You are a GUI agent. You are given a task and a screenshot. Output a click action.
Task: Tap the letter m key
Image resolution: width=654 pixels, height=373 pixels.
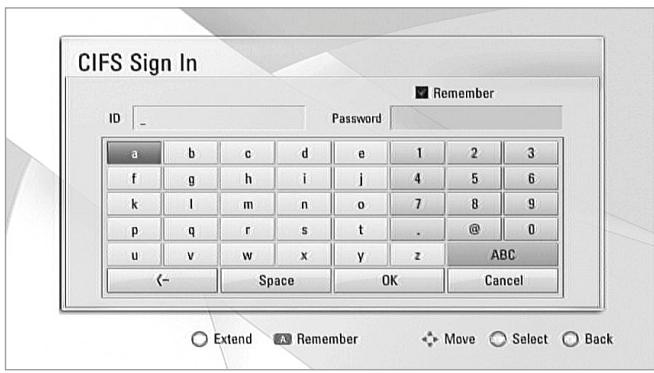247,204
